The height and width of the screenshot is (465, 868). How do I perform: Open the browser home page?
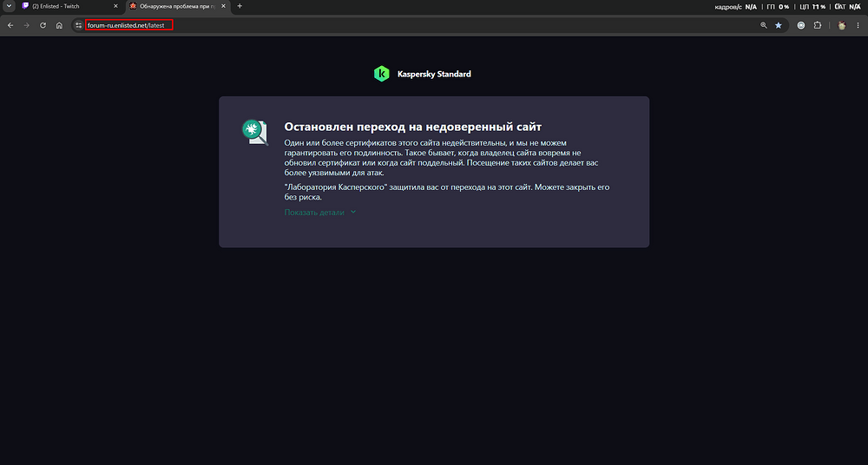[x=59, y=25]
